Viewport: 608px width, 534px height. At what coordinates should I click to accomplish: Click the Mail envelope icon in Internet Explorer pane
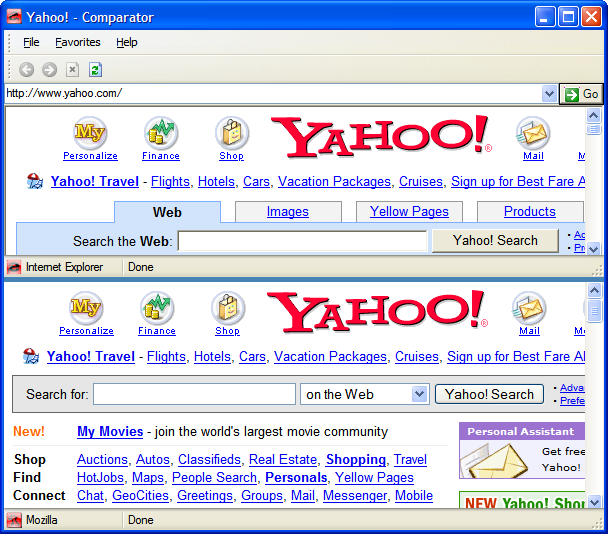534,133
